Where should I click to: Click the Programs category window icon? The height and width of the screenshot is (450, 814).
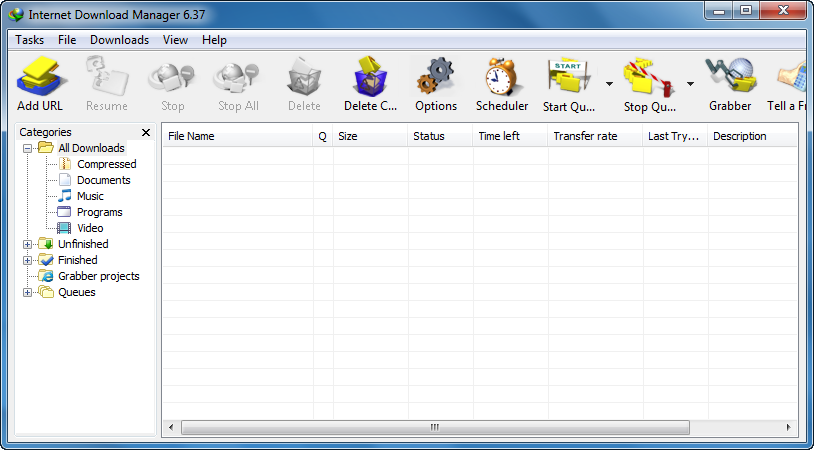64,212
